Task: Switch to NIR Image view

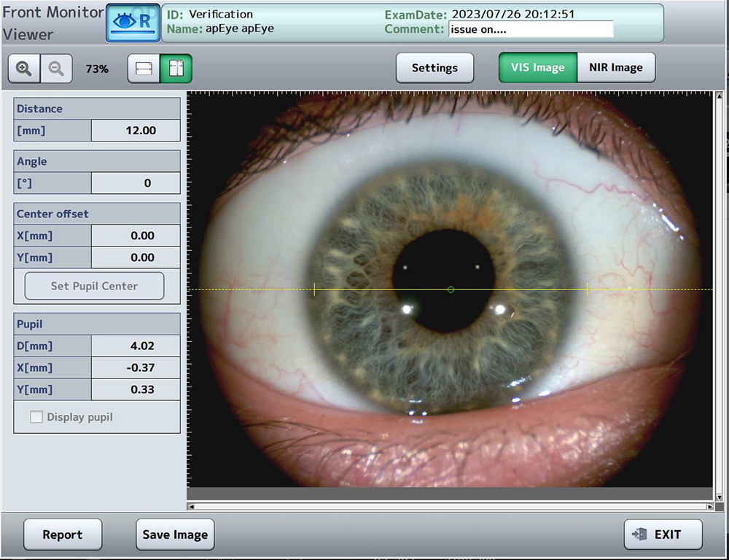Action: point(616,67)
